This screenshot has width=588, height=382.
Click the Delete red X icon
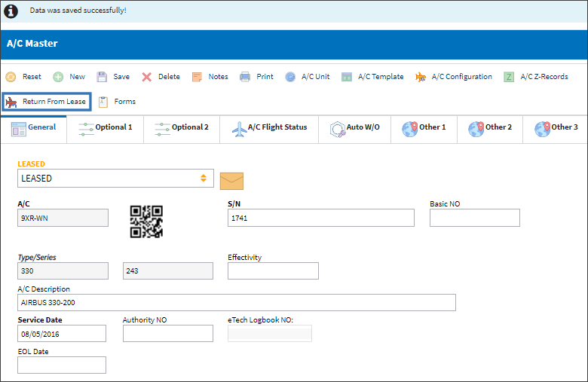coord(147,77)
